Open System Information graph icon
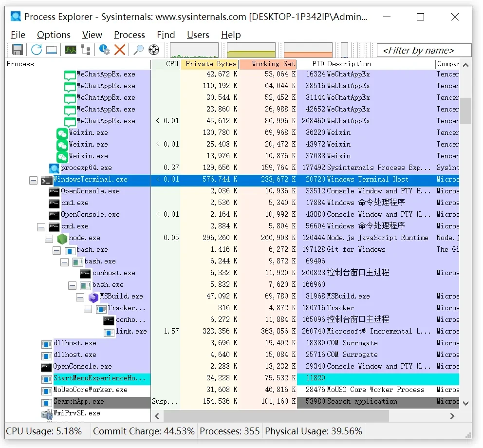The image size is (483, 448). pyautogui.click(x=70, y=50)
